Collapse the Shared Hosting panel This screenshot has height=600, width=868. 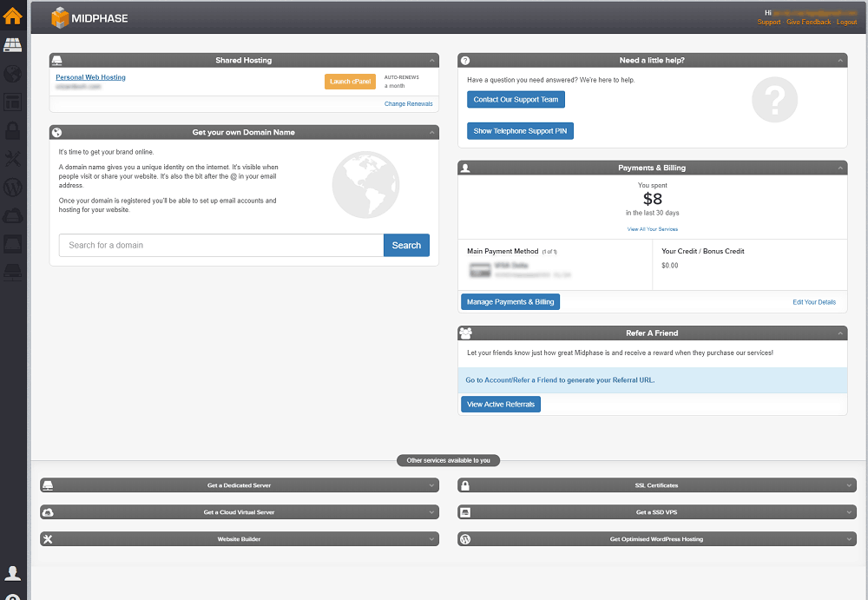431,61
